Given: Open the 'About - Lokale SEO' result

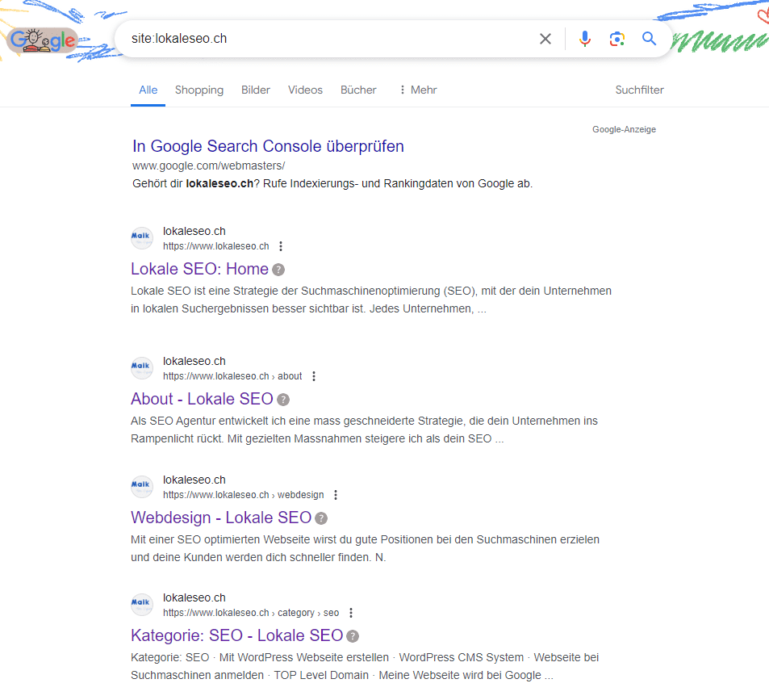Looking at the screenshot, I should (x=202, y=399).
